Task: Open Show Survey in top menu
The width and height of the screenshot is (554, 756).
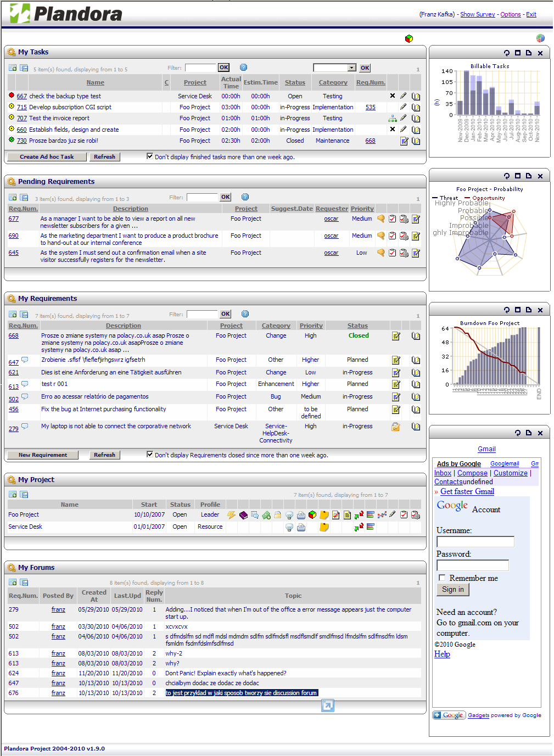Action: pos(477,14)
